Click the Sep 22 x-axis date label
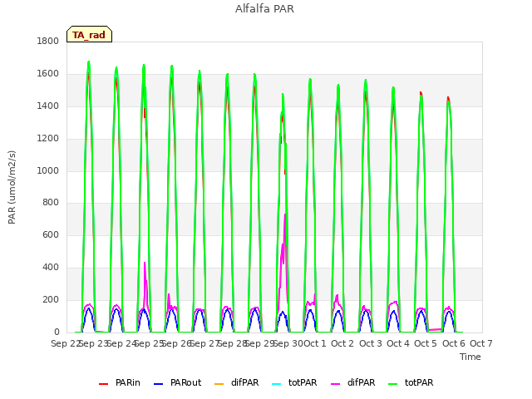Screen dimensions: 532x399 click(66, 343)
